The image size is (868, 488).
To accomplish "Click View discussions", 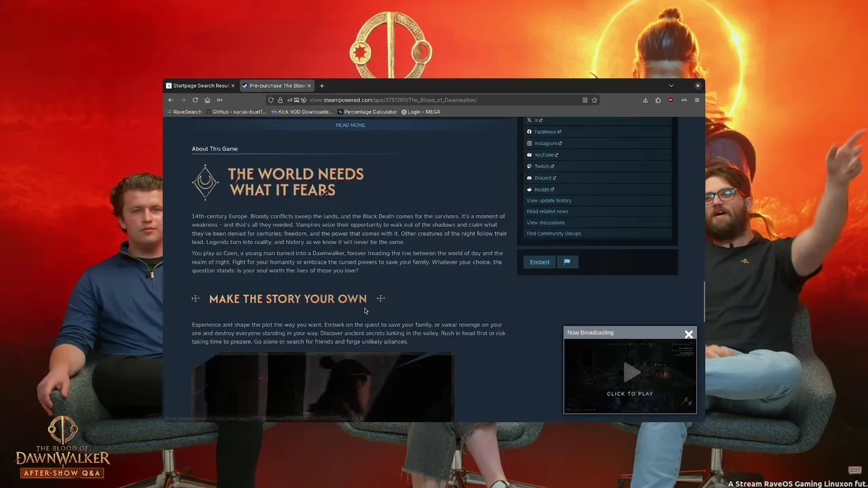I will click(x=546, y=222).
